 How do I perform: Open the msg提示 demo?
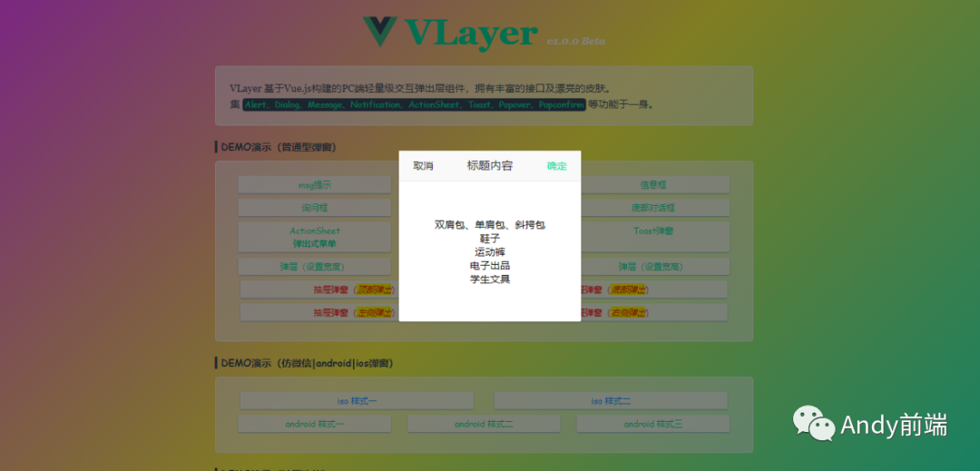click(x=314, y=185)
